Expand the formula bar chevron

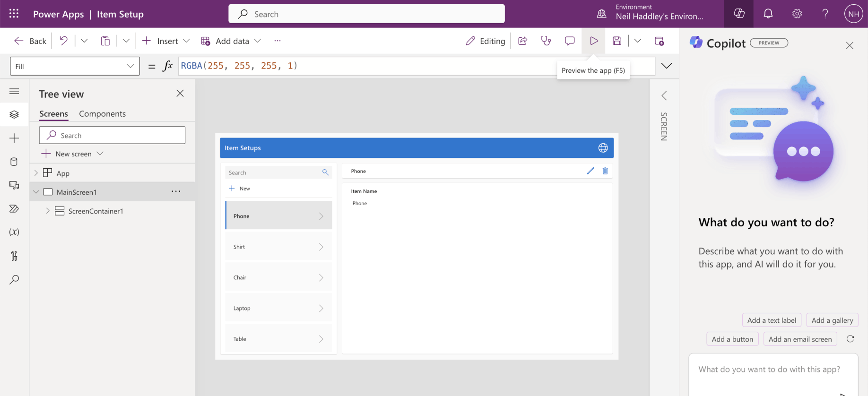pyautogui.click(x=667, y=66)
